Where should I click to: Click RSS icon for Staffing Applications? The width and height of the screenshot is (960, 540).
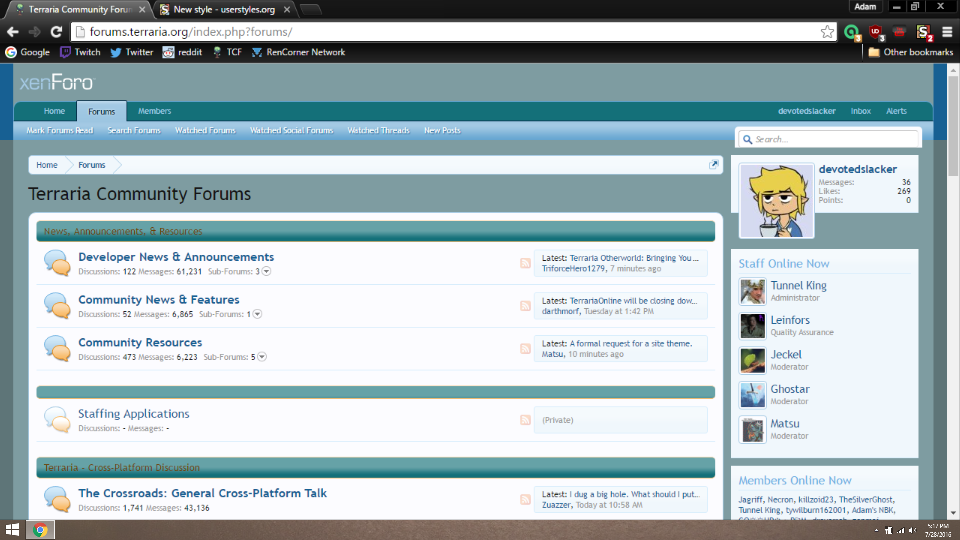point(525,420)
